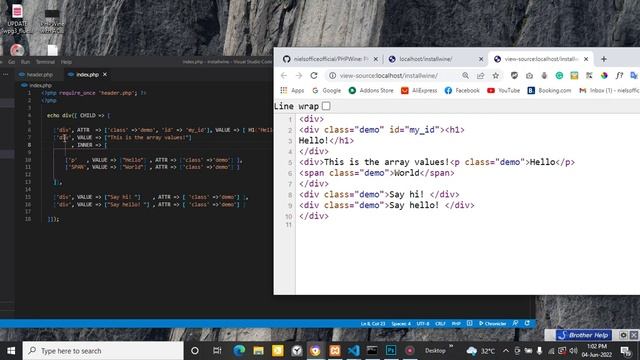This screenshot has height=360, width=640.
Task: Change Spaces: 4 indentation setting
Action: (401, 324)
